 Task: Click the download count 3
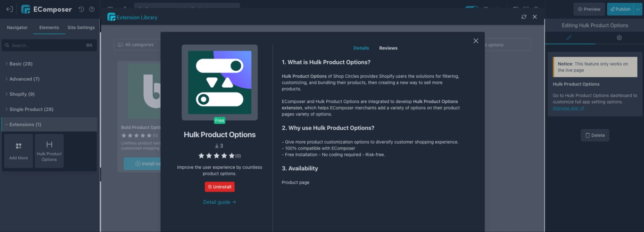219,146
